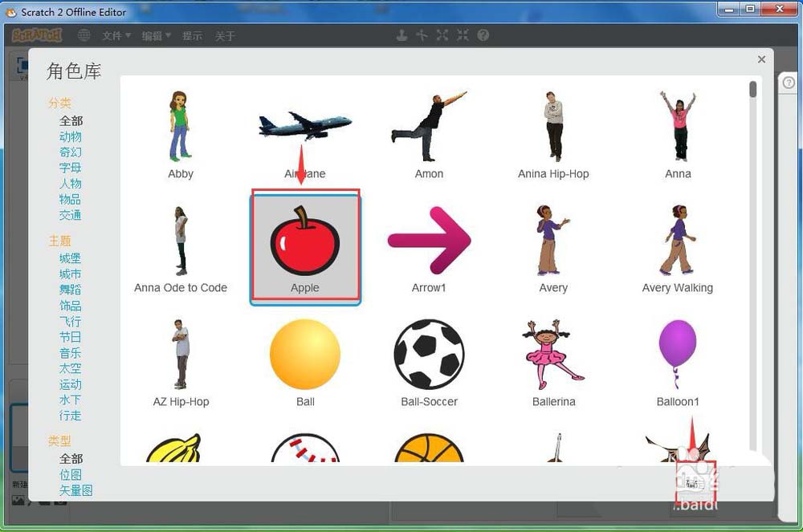Filter sprites by 奇幻 category
Viewport: 803px width, 532px height.
(x=71, y=152)
